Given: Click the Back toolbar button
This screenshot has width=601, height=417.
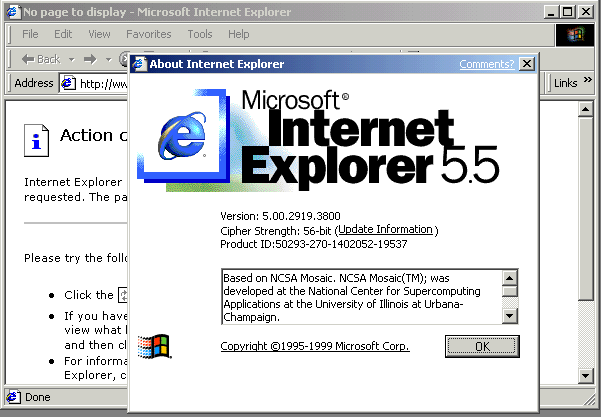Looking at the screenshot, I should coord(41,59).
